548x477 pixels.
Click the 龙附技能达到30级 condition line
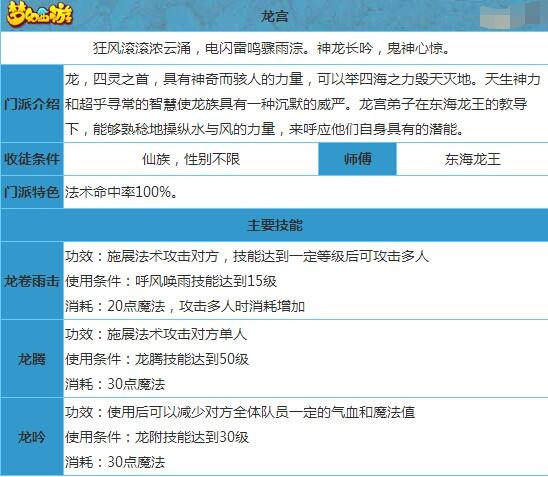pos(157,437)
